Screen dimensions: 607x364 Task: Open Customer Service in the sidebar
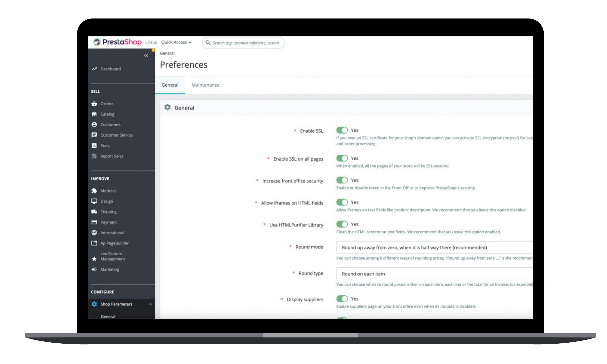point(116,135)
